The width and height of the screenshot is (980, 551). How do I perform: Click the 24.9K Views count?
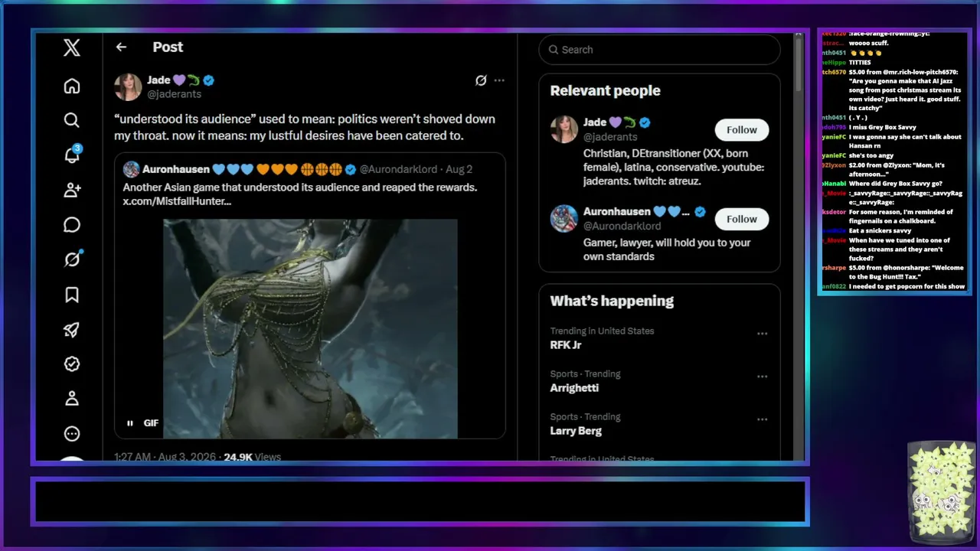point(252,457)
